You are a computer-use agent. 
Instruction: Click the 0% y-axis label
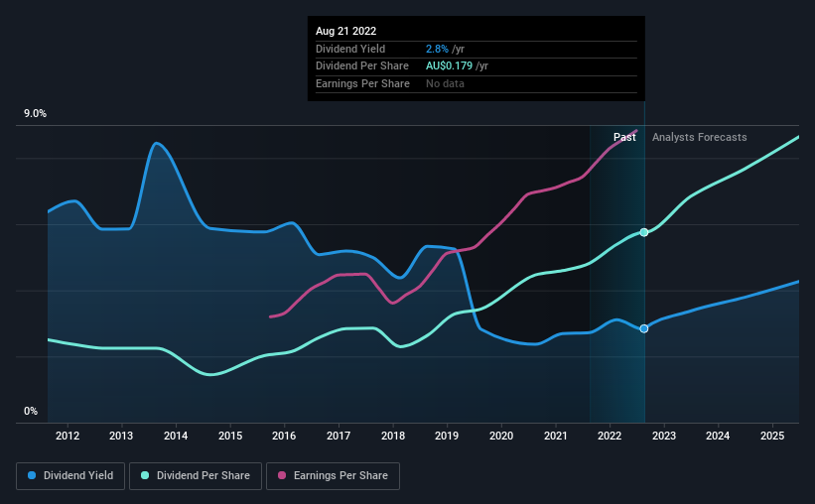click(31, 411)
